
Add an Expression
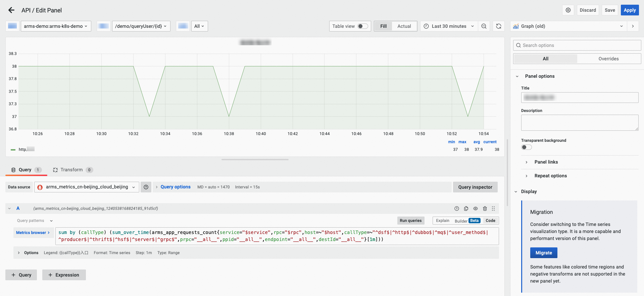point(64,275)
